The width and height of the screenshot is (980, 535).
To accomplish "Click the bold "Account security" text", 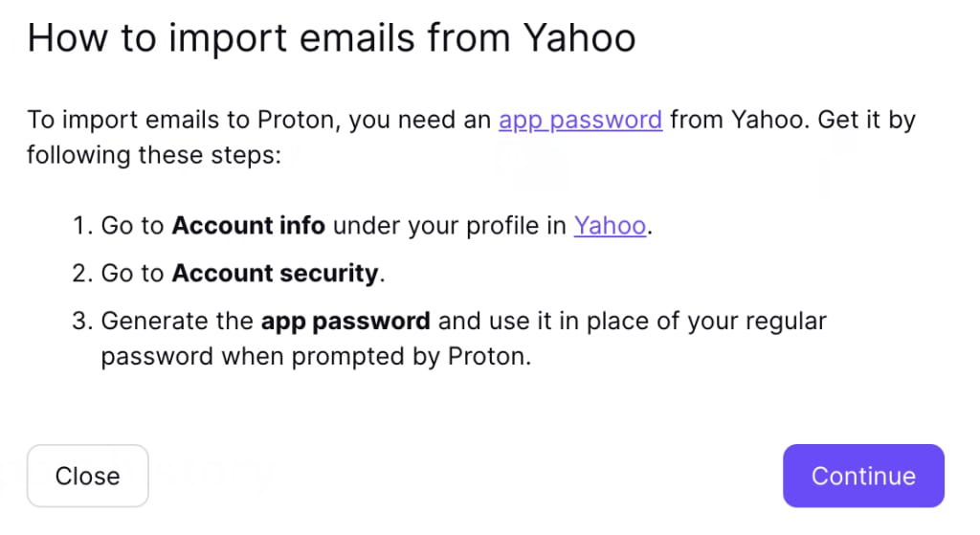I will pos(275,273).
